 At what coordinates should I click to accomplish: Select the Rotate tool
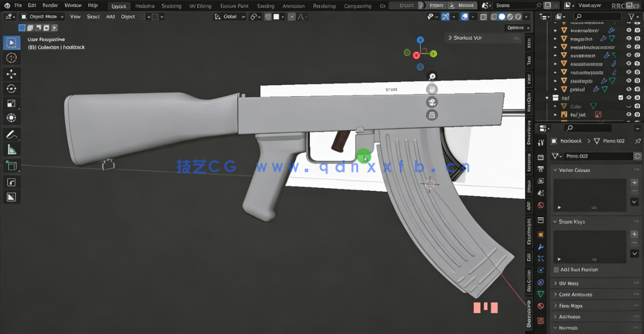[x=12, y=88]
